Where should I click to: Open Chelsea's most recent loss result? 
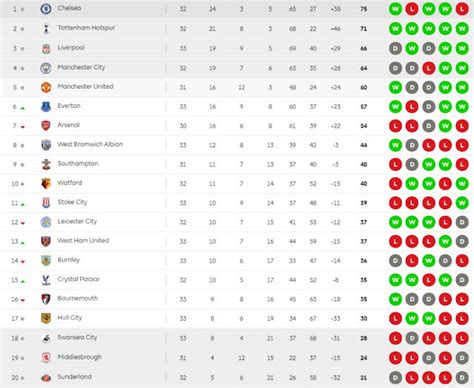462,9
